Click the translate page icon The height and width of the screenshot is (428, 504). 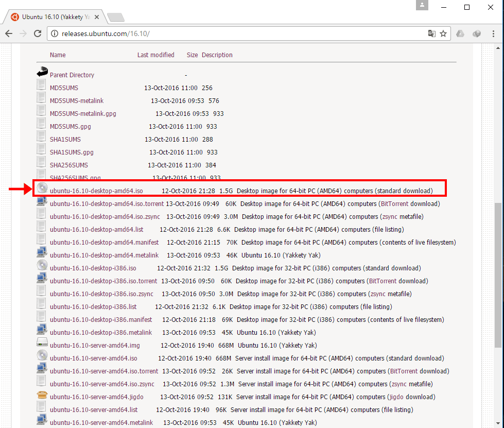pos(432,33)
